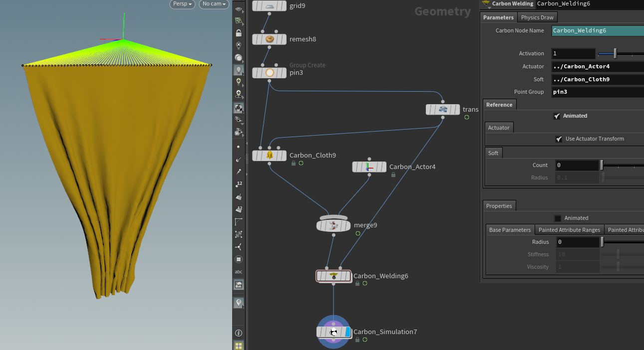
Task: Click the info icon in display toolbar
Action: pos(239,333)
